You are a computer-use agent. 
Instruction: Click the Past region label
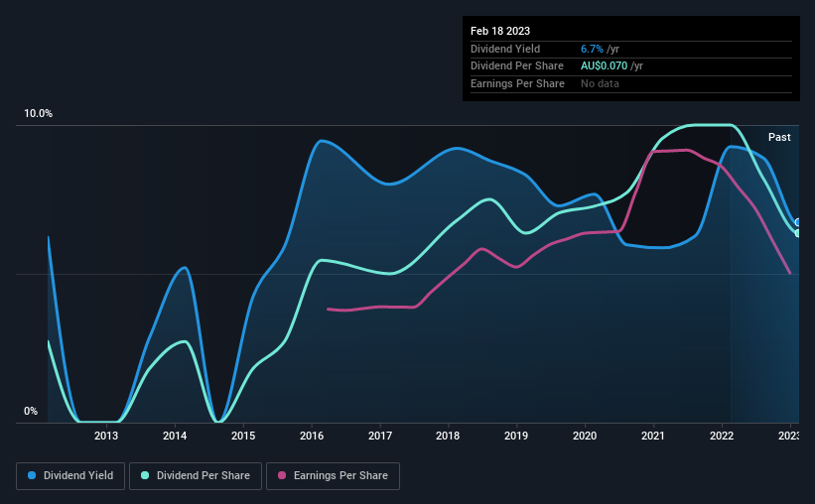coord(779,137)
